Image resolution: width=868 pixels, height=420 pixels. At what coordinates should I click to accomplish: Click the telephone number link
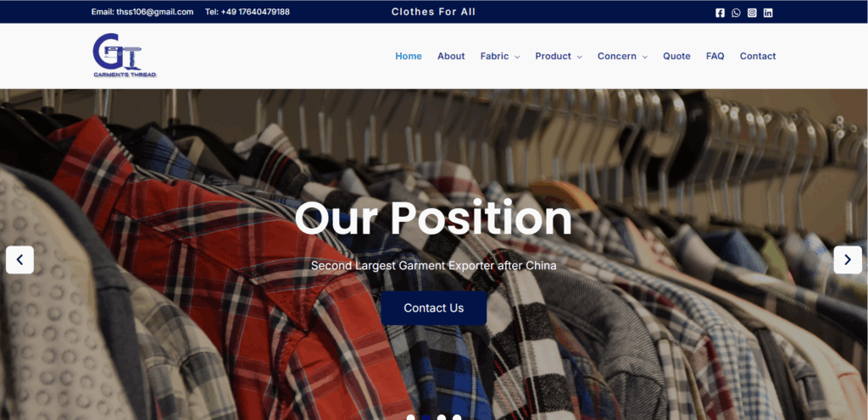[254, 12]
